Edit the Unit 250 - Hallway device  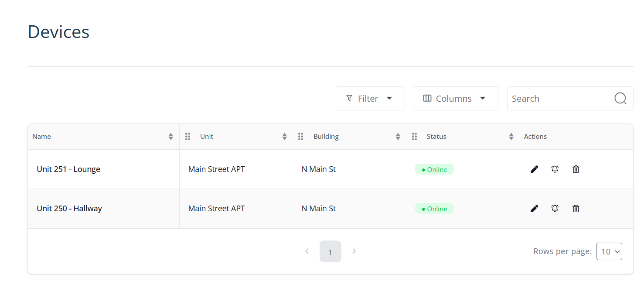point(534,209)
